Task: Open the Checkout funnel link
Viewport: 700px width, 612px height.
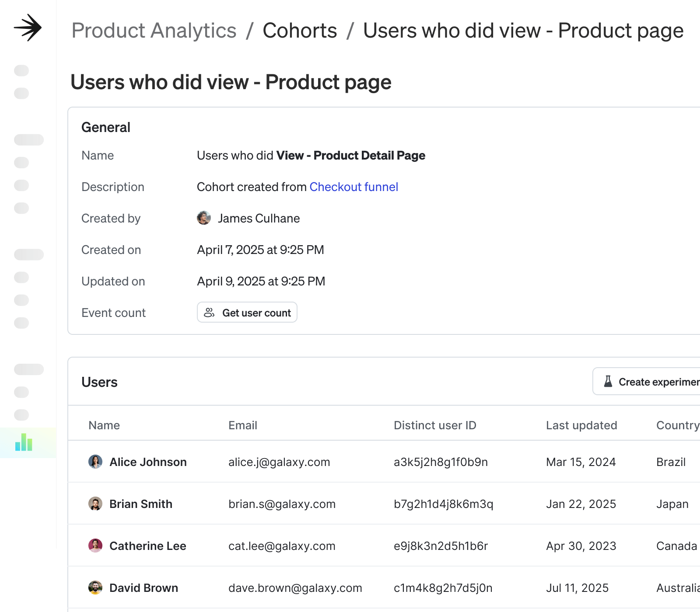Action: tap(353, 187)
